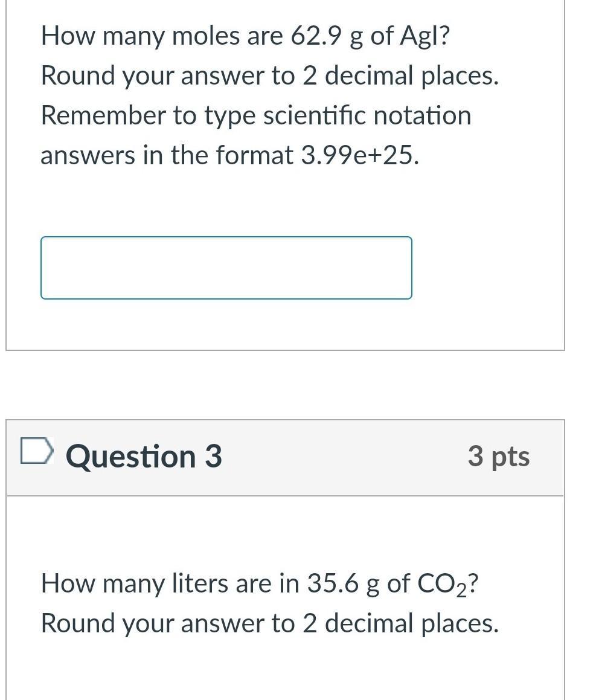Click the word "moles" in the AgI question
This screenshot has height=700, width=596.
coord(206,37)
